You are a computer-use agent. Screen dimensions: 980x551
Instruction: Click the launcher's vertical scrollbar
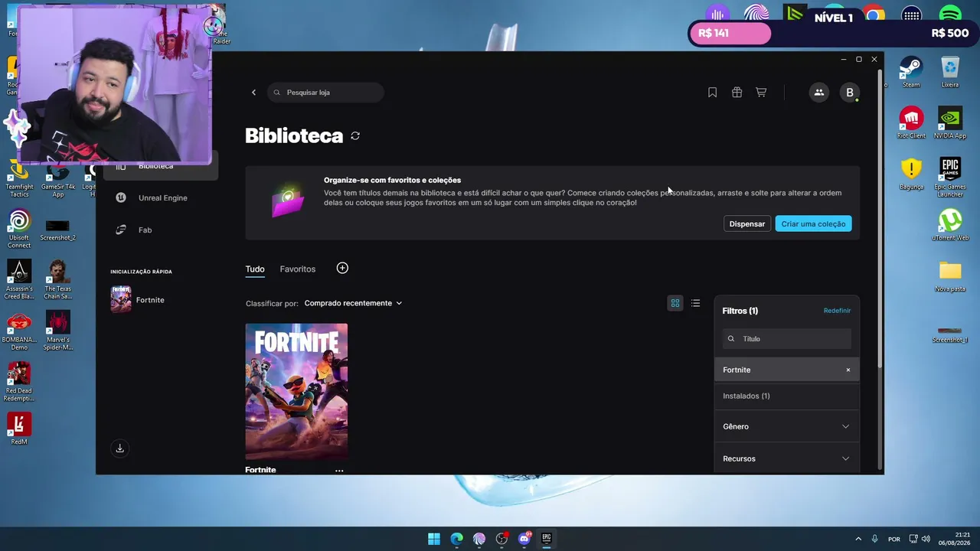(880, 218)
